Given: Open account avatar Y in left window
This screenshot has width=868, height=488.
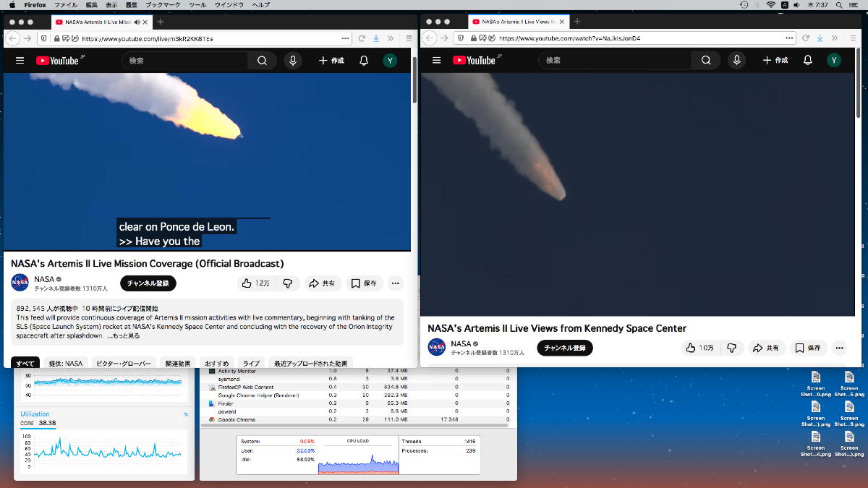Looking at the screenshot, I should pyautogui.click(x=390, y=61).
